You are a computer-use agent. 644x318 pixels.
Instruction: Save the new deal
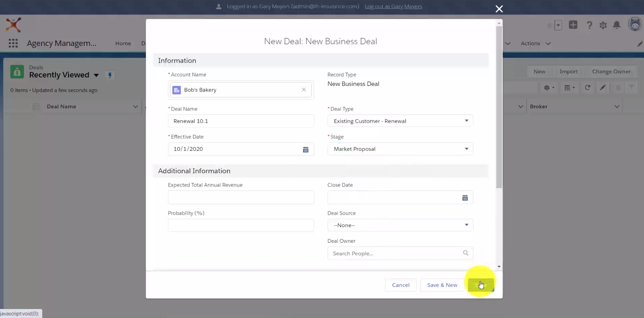pyautogui.click(x=481, y=285)
